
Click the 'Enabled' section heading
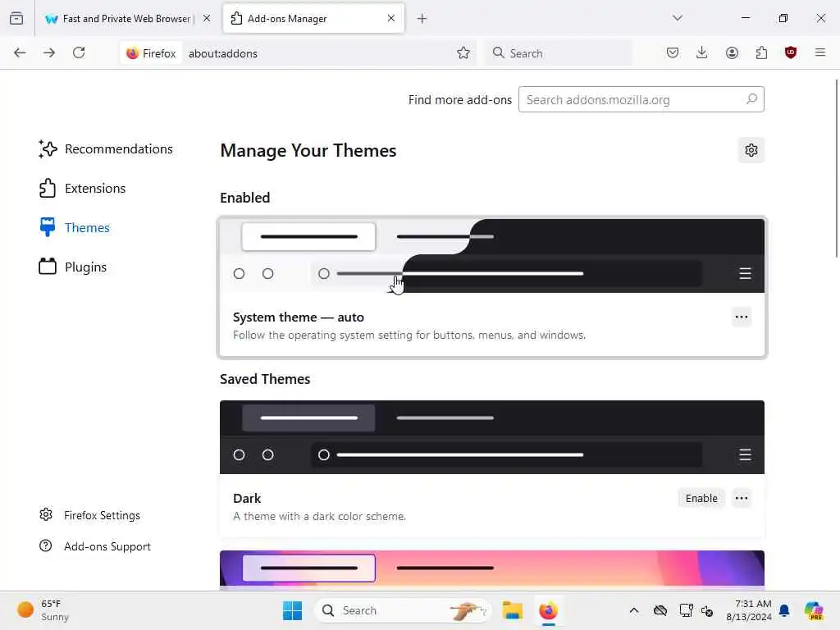pyautogui.click(x=244, y=198)
